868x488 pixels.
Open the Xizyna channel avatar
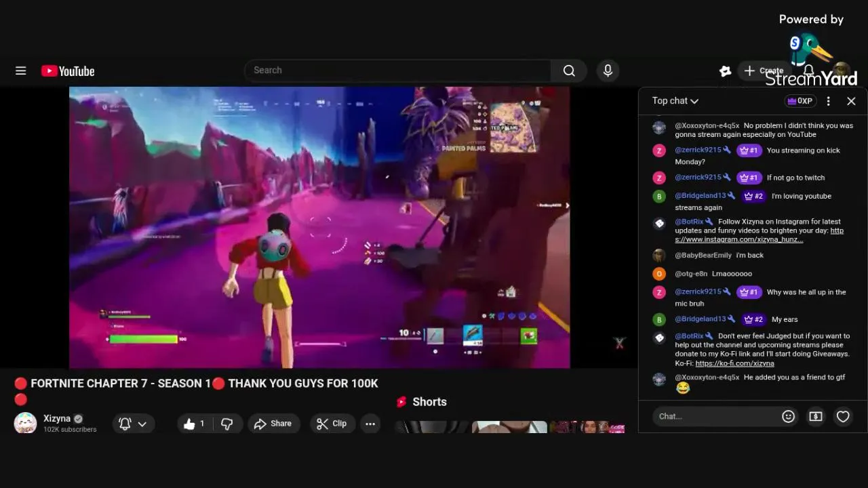(x=25, y=423)
